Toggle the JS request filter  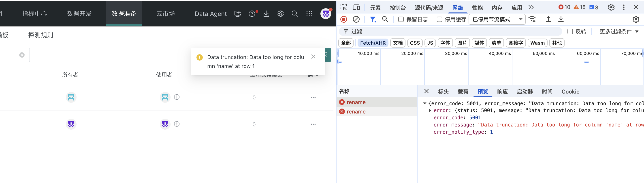click(430, 43)
